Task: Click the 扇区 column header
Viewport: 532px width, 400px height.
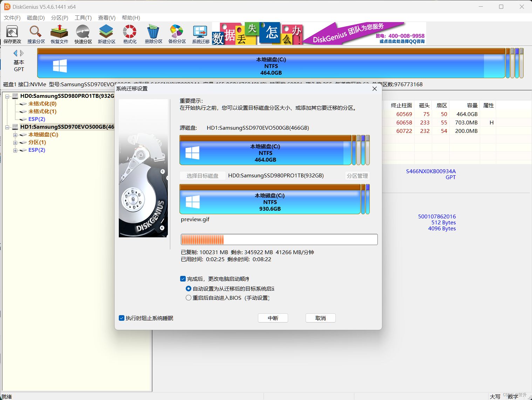Action: [442, 105]
